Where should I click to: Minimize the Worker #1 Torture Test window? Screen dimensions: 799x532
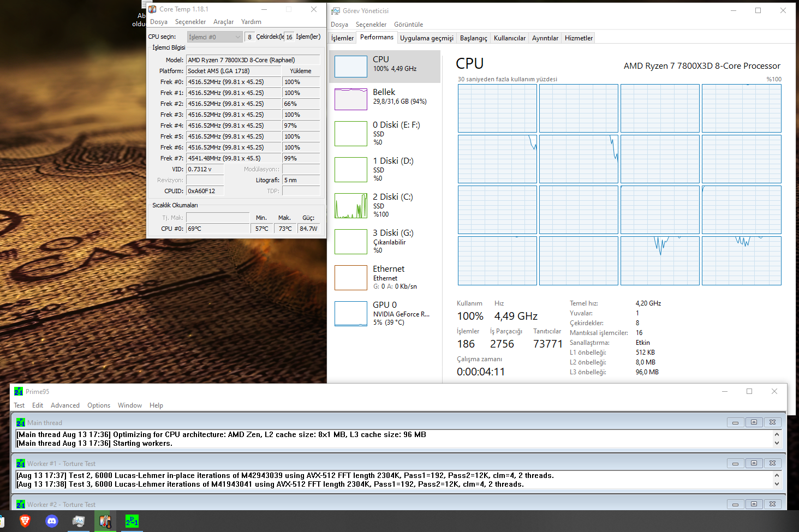(735, 463)
